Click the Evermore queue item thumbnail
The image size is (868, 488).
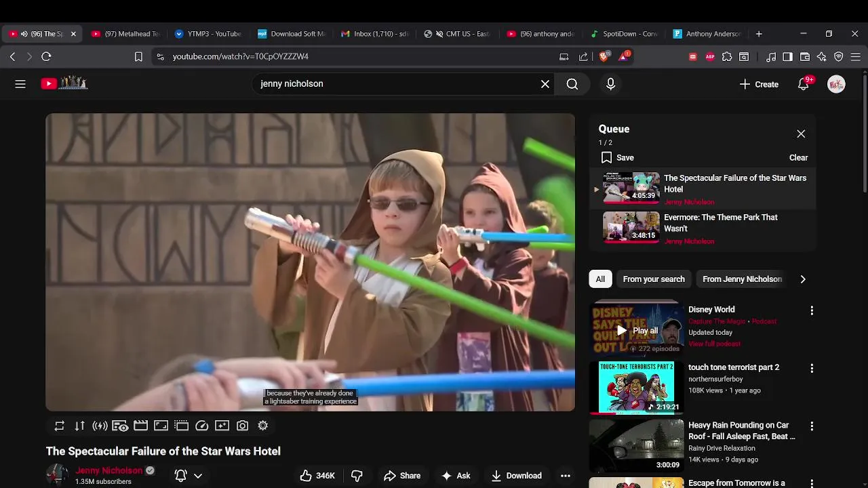click(631, 226)
